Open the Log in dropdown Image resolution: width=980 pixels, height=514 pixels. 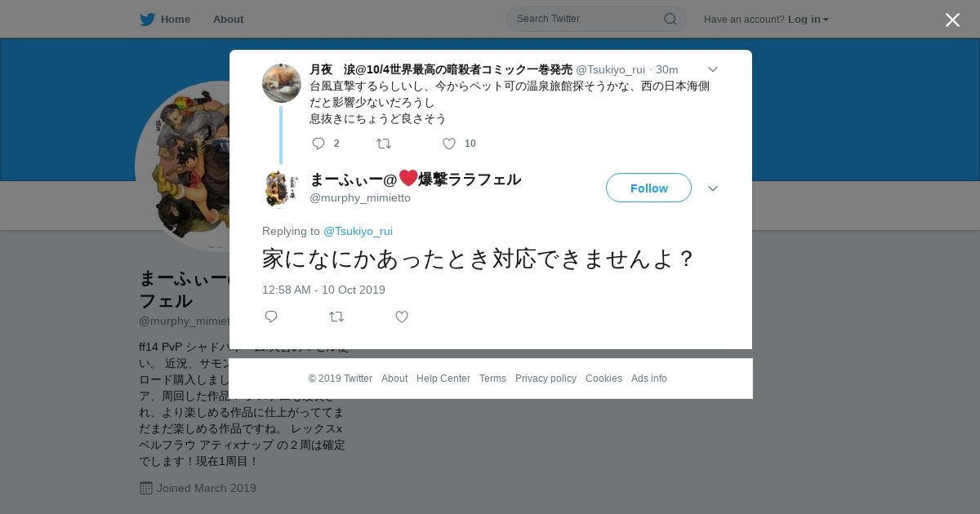(x=808, y=19)
